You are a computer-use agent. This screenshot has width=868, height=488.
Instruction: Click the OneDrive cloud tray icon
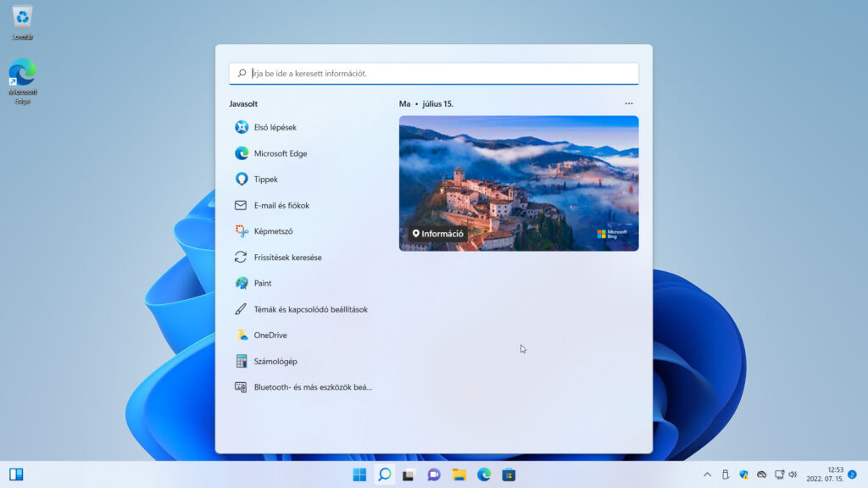pyautogui.click(x=762, y=474)
